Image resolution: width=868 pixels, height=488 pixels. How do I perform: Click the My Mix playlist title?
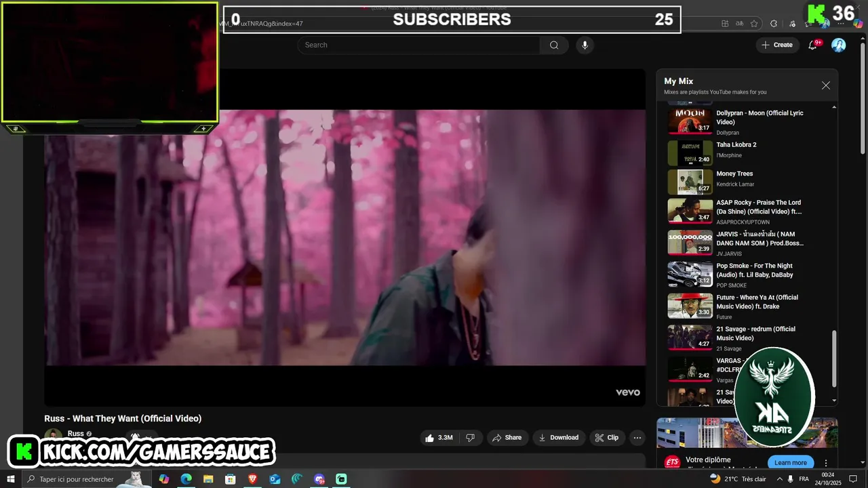[678, 81]
